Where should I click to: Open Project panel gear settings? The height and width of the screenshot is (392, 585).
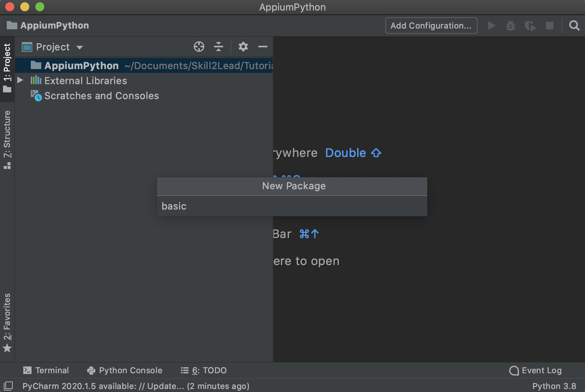[x=243, y=47]
